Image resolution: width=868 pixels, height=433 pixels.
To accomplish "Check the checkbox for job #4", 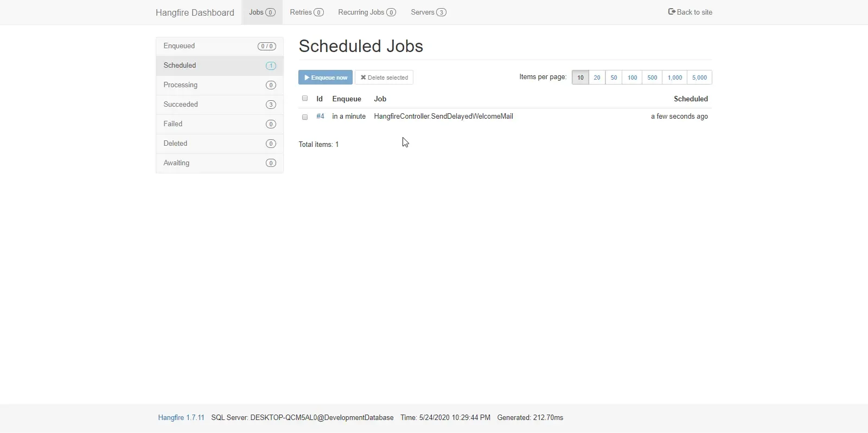I will pyautogui.click(x=305, y=117).
